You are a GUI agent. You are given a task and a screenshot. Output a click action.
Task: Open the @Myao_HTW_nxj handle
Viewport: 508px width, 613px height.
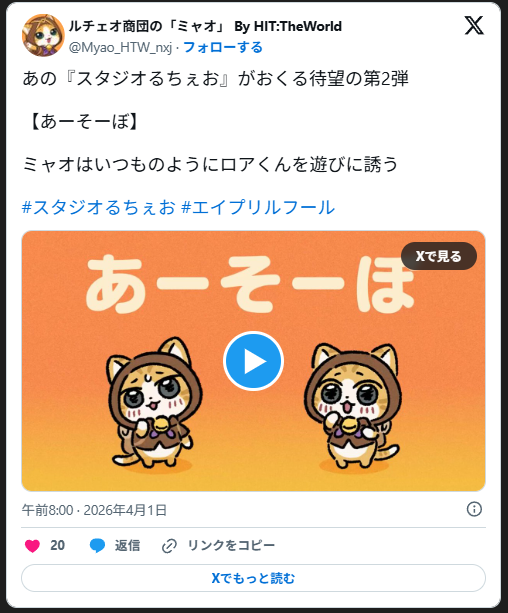click(x=120, y=48)
